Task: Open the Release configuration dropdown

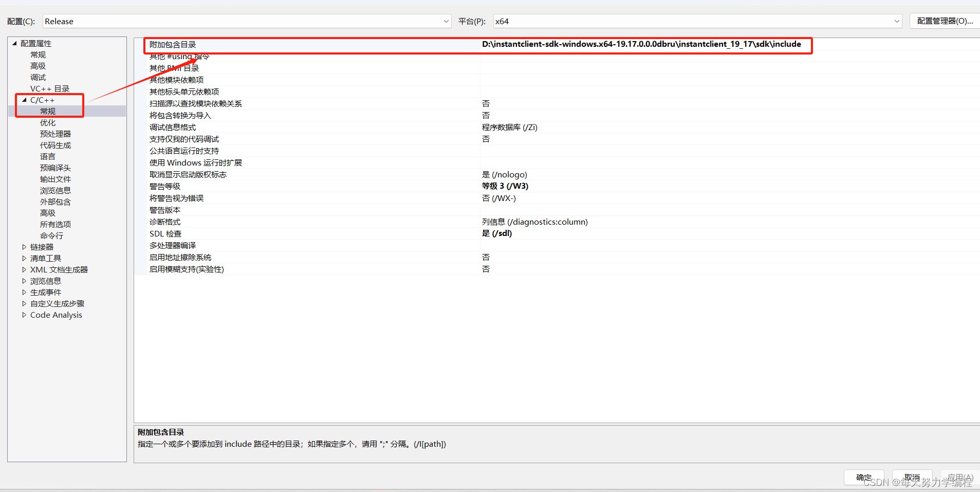Action: point(446,21)
